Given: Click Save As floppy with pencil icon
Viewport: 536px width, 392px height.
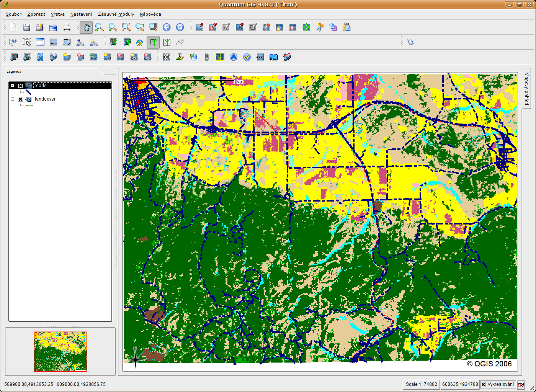Looking at the screenshot, I should point(40,27).
